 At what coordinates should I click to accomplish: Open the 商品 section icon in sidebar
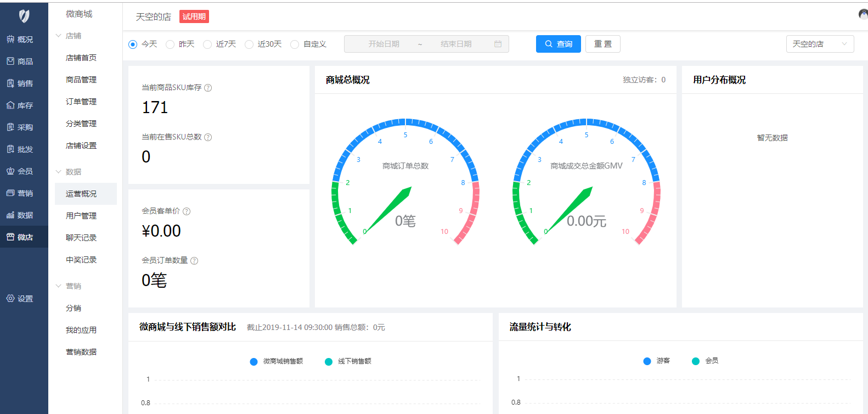click(10, 61)
